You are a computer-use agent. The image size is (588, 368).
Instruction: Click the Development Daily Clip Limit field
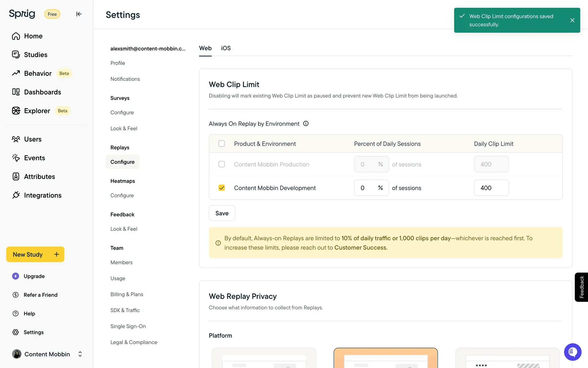(491, 188)
